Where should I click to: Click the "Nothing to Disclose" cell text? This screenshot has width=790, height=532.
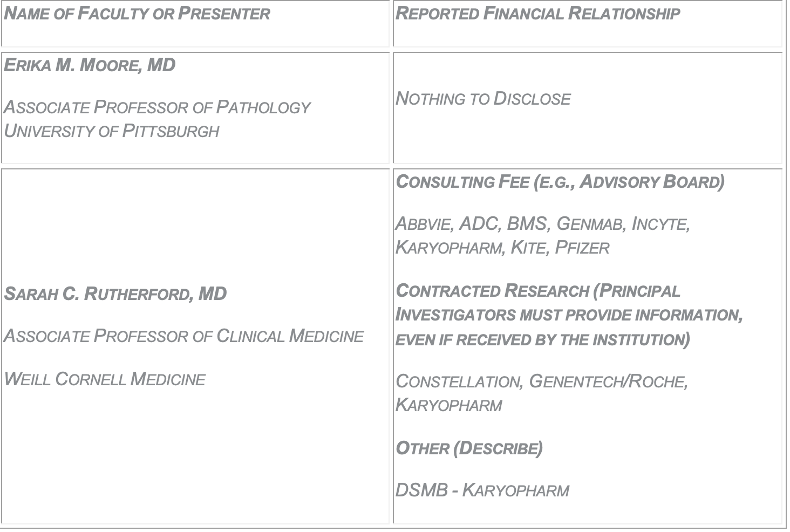483,99
